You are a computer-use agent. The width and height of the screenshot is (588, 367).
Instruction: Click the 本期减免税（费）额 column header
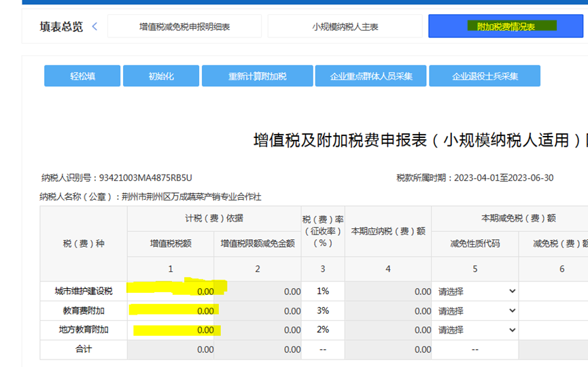(519, 218)
